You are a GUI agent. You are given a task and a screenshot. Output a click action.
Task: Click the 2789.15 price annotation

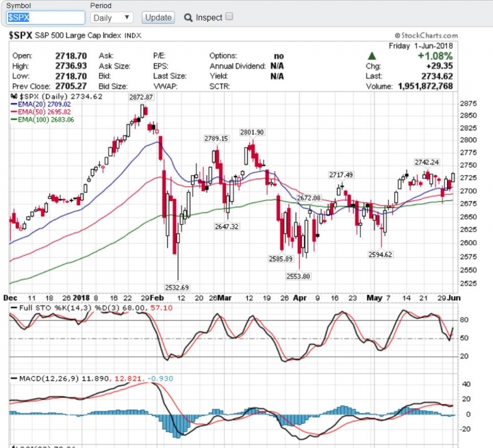point(216,139)
